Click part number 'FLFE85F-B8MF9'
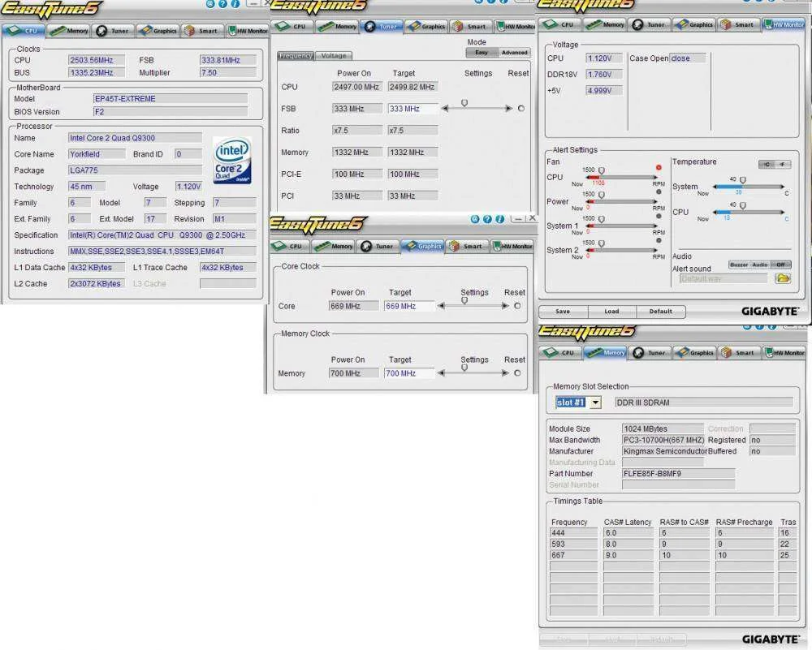Screen dimensions: 812x650 pos(678,474)
